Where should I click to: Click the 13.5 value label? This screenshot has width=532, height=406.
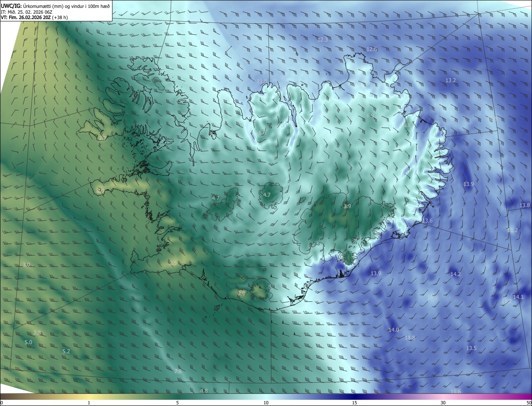pos(471,348)
